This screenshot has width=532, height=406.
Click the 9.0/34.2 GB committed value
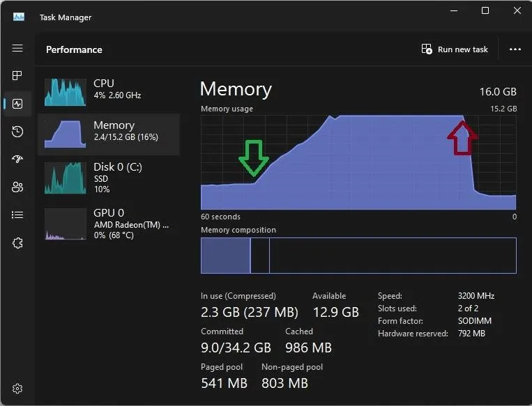236,348
